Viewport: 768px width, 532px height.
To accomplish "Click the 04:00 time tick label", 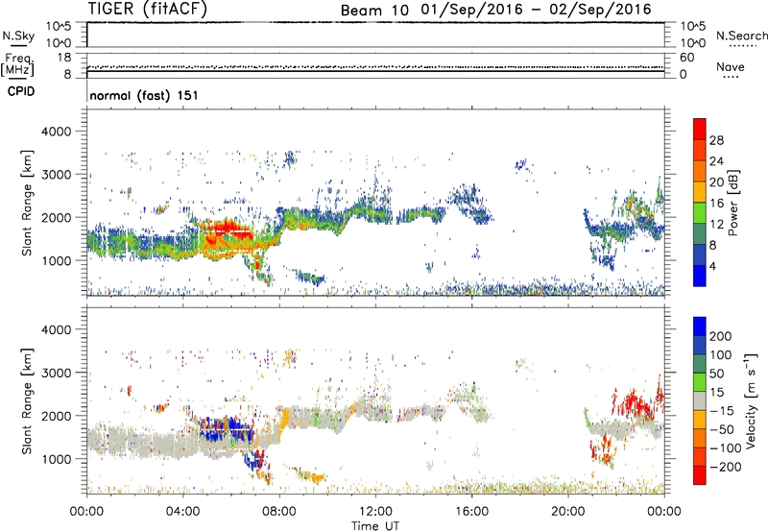I will (x=183, y=512).
